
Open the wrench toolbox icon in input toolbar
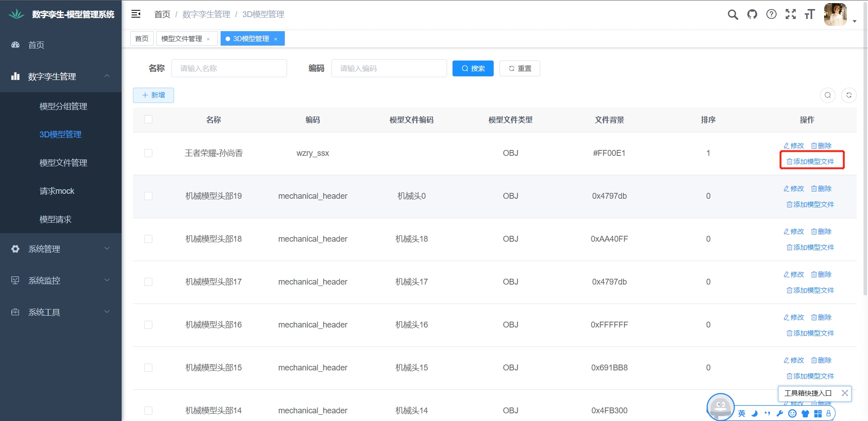(780, 413)
